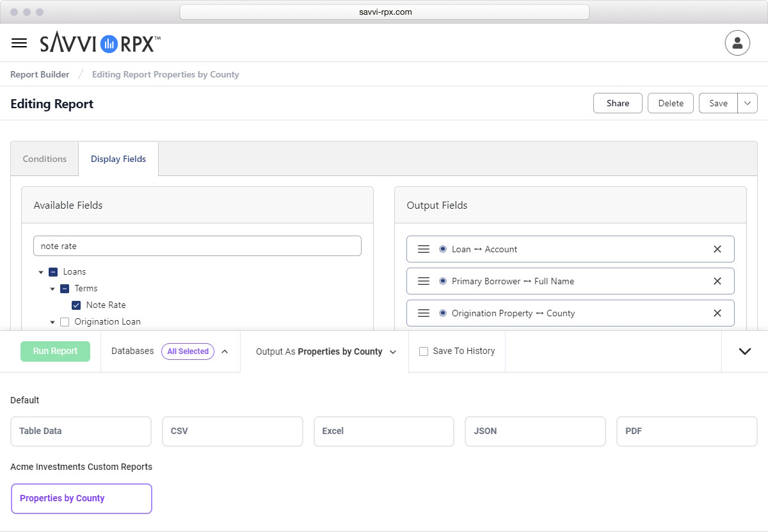Grab drag handle of Loan Account field

(423, 249)
